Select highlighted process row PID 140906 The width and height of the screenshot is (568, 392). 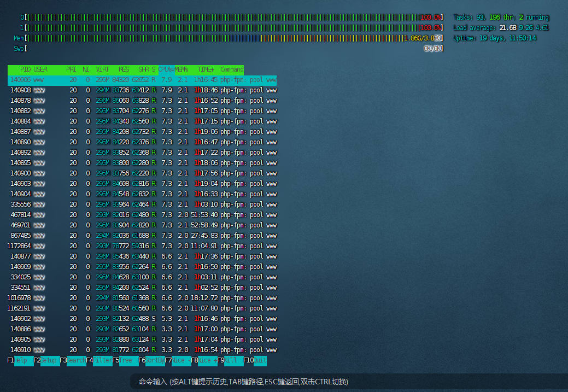(x=142, y=80)
